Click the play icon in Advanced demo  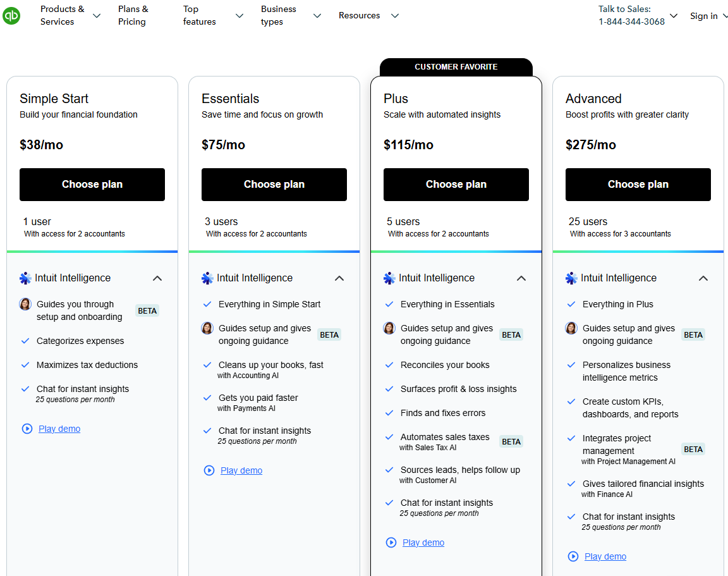[573, 556]
